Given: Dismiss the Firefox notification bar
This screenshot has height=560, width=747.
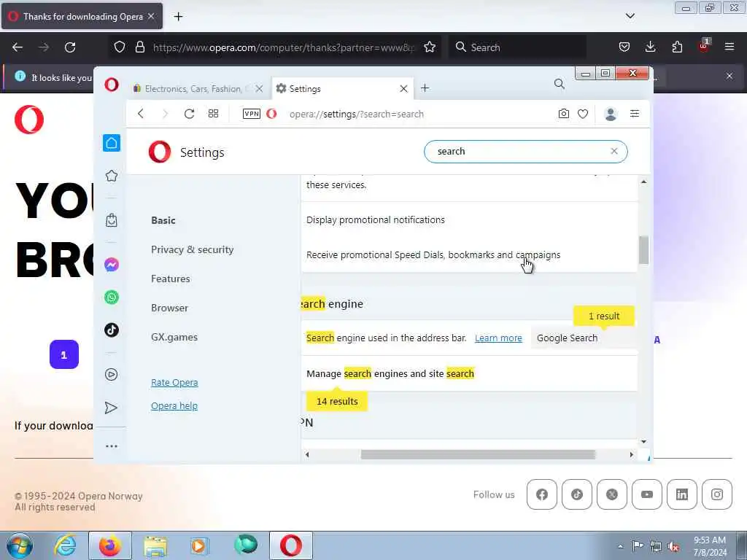Looking at the screenshot, I should tap(729, 76).
